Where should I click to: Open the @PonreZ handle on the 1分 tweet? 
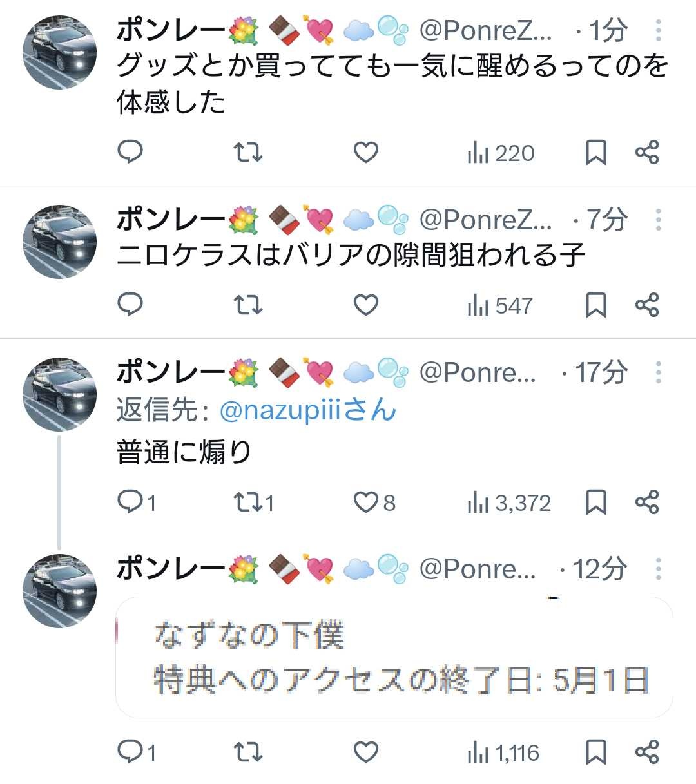(x=485, y=30)
